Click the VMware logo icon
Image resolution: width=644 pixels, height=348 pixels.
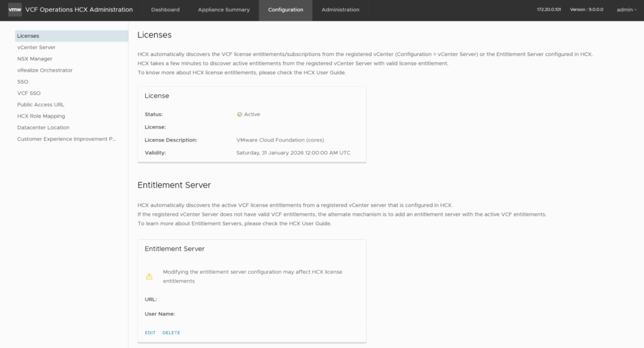coord(15,10)
